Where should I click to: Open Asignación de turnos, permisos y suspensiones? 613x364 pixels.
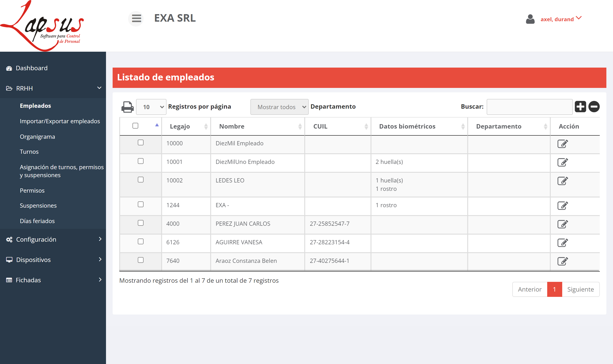coord(62,171)
